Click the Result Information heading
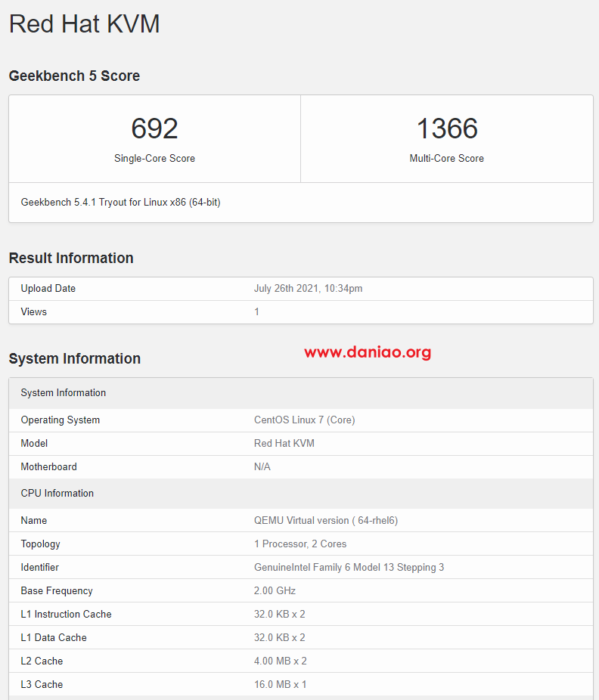This screenshot has width=599, height=700. 71,258
